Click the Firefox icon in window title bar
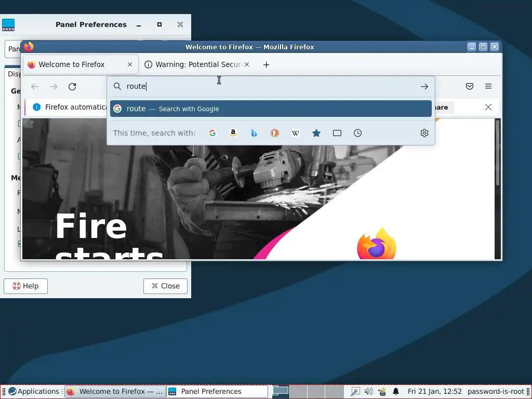This screenshot has width=532, height=399. [29, 46]
